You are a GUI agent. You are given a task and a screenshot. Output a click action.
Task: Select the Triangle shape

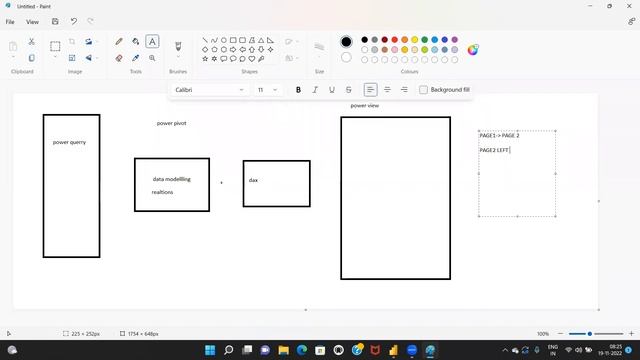(x=261, y=40)
